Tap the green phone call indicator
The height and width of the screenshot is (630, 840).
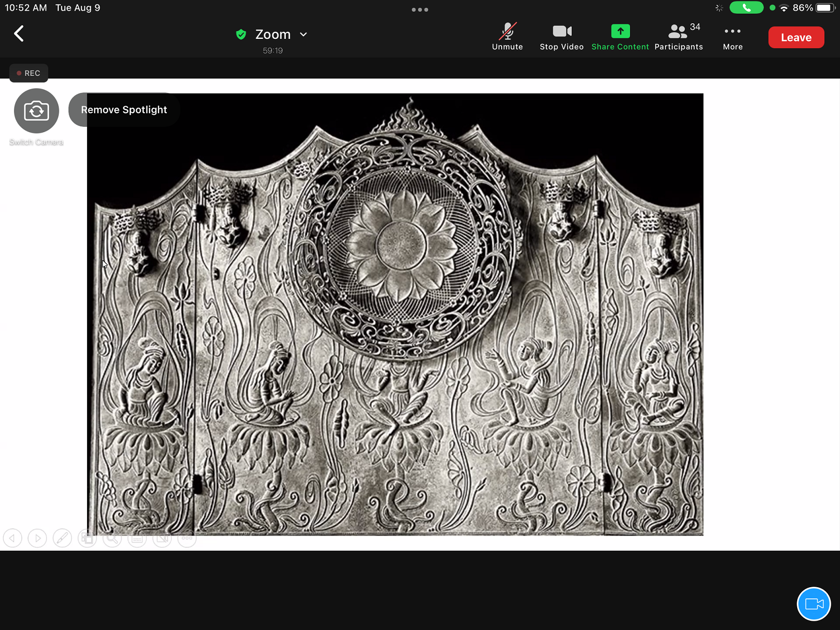tap(746, 8)
